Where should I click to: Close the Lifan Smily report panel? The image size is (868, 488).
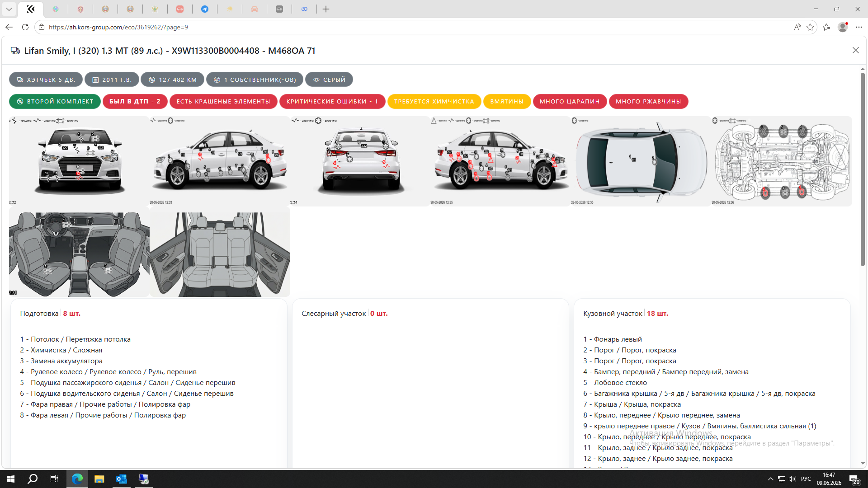tap(855, 50)
